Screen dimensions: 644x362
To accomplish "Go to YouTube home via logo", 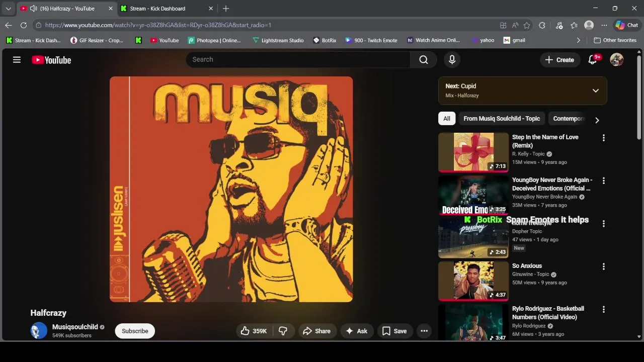I will (x=51, y=60).
